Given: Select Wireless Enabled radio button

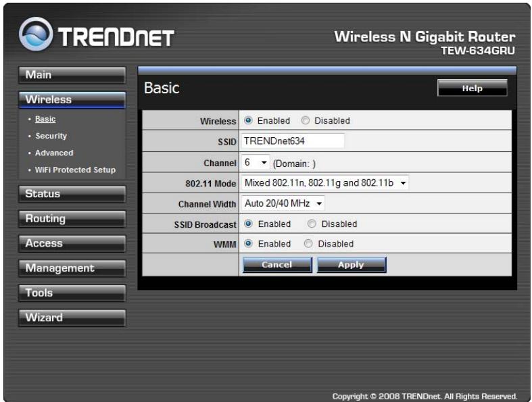Looking at the screenshot, I should pyautogui.click(x=248, y=120).
